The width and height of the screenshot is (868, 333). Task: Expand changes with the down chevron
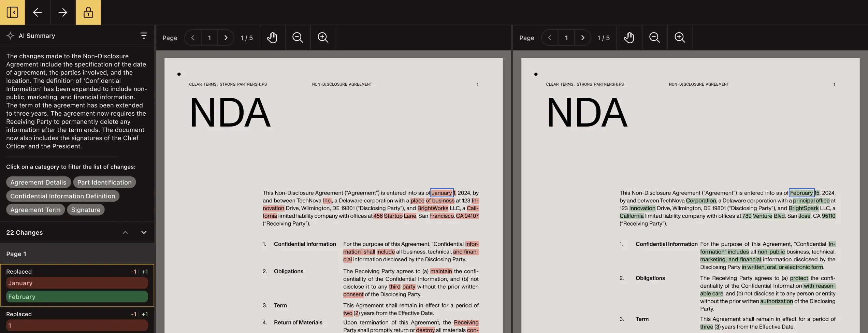click(144, 232)
